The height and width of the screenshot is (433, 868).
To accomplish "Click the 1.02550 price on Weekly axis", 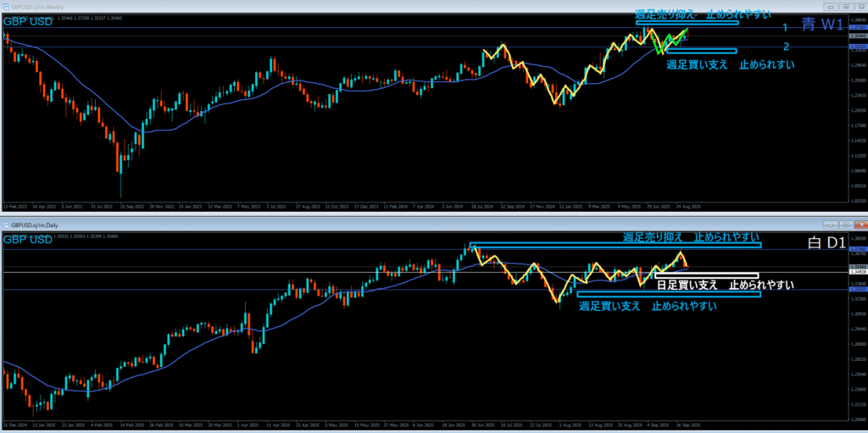I will [858, 201].
